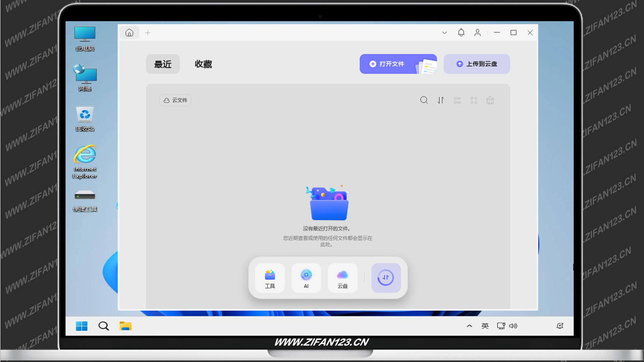Open the AI assistant in dock

click(x=306, y=278)
